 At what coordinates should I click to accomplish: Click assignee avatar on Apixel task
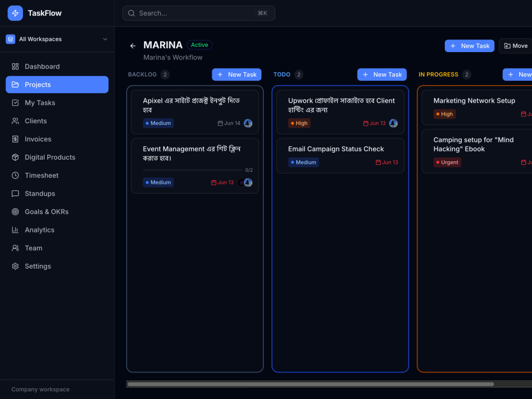click(248, 123)
